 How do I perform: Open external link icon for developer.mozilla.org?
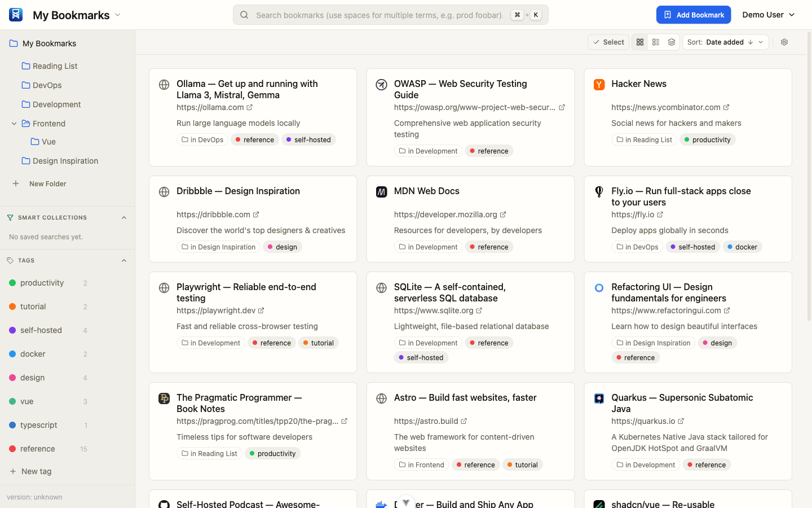[x=503, y=214]
